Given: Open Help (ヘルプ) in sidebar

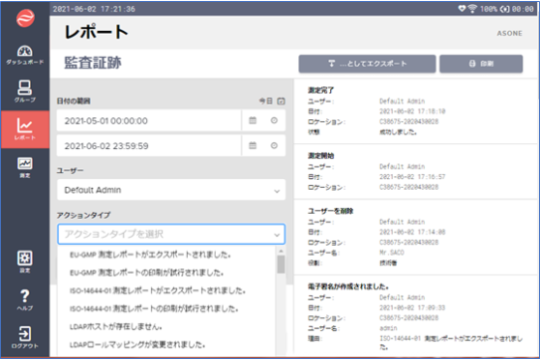Looking at the screenshot, I should [x=25, y=300].
